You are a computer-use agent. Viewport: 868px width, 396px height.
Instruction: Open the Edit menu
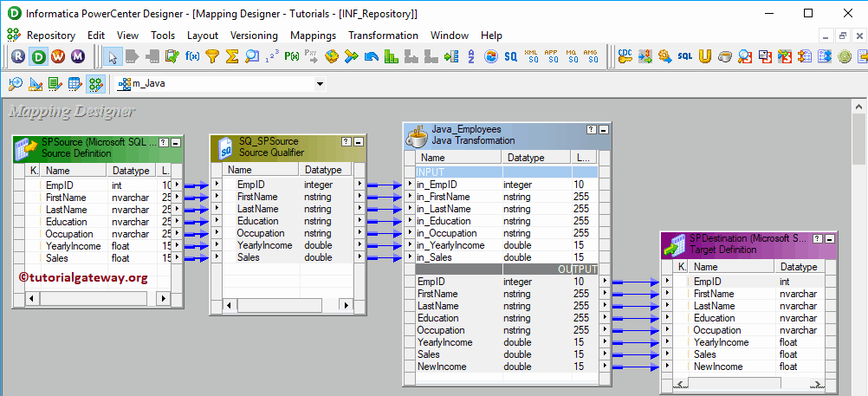pos(96,36)
